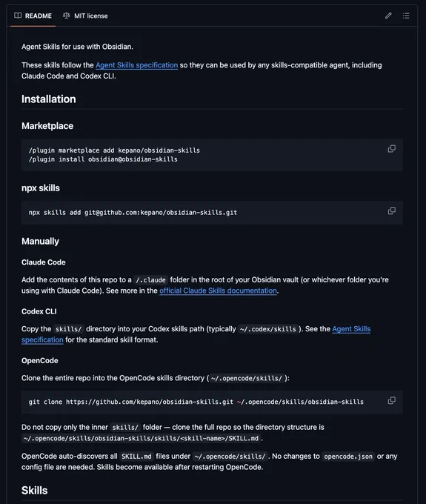Click the OpenCode subheading
Viewport: 426px width, 504px height.
pyautogui.click(x=40, y=361)
